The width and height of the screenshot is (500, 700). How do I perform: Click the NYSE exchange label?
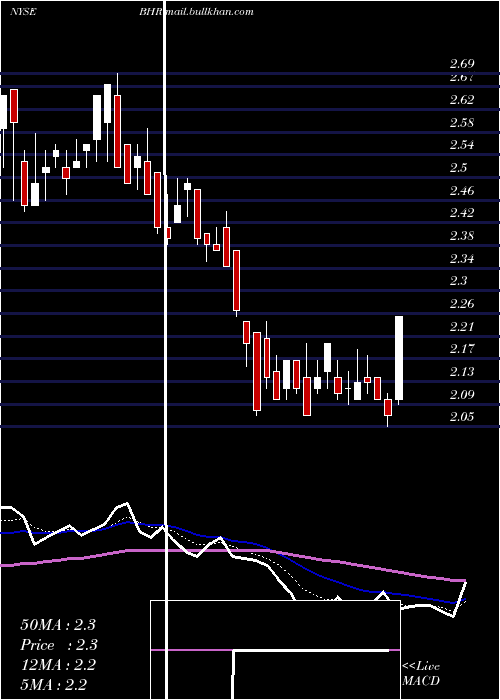(23, 12)
